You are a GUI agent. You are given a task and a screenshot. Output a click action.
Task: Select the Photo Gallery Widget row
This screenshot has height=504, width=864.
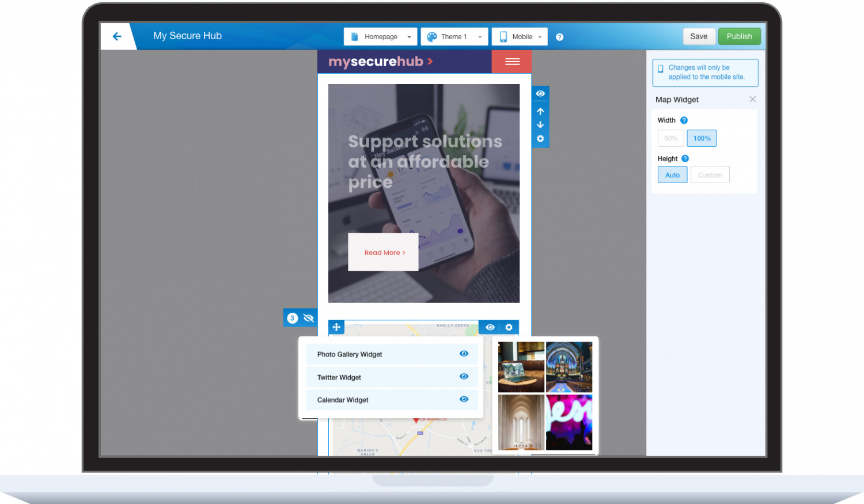pos(392,354)
